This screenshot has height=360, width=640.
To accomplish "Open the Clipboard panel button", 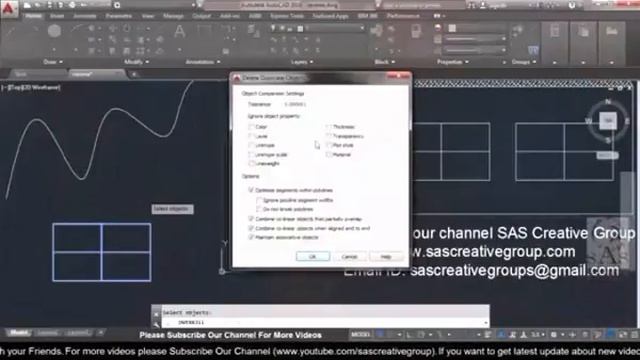I will tap(583, 43).
